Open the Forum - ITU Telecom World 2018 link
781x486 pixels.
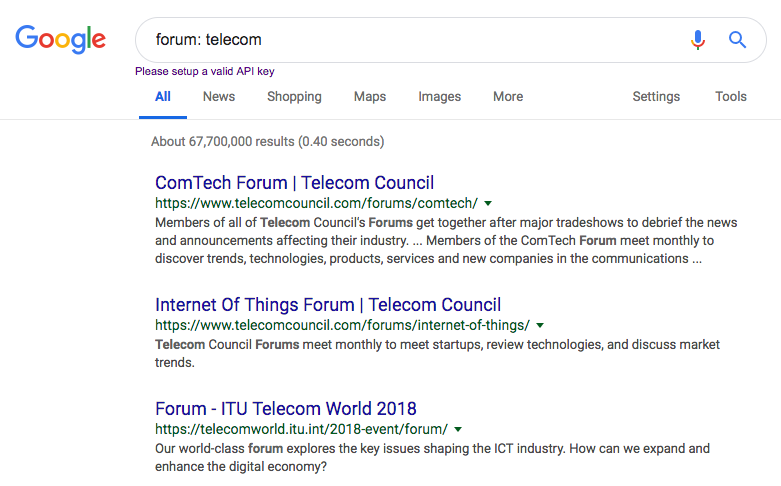pyautogui.click(x=286, y=409)
